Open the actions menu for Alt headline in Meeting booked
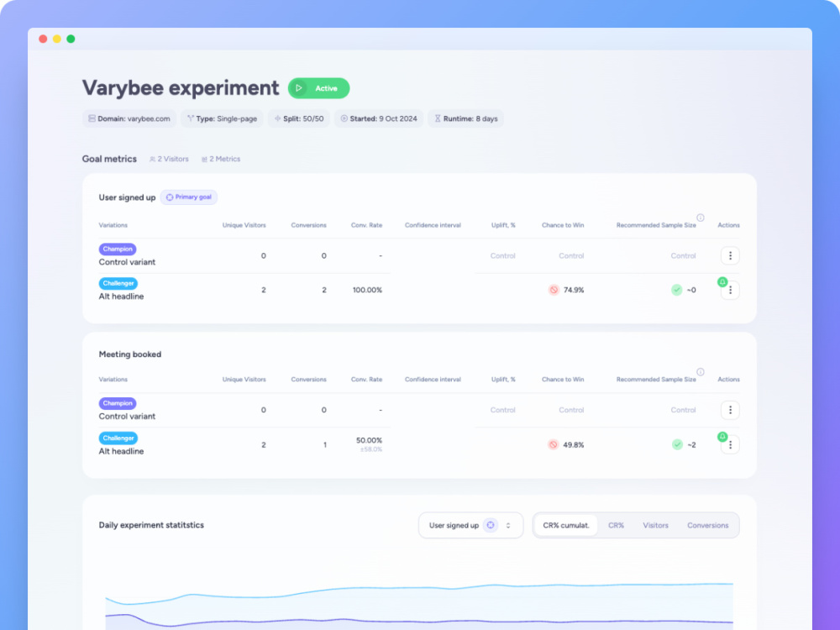Image resolution: width=840 pixels, height=630 pixels. 730,444
